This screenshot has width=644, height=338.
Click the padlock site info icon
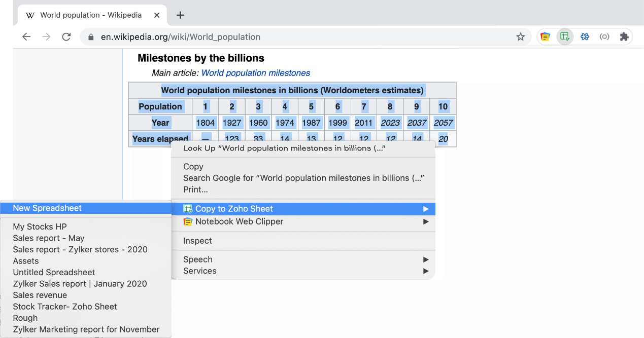pos(91,37)
